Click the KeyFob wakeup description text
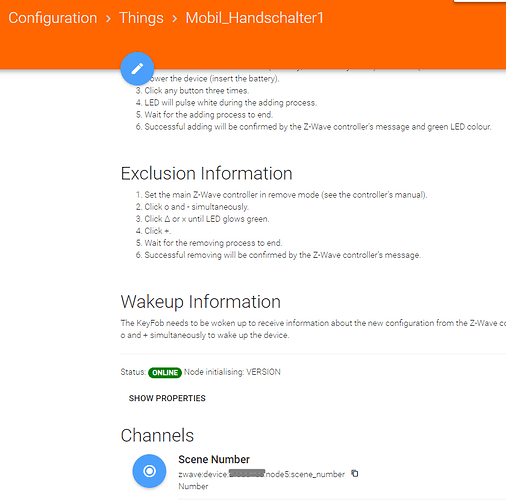This screenshot has height=500, width=506. 313,329
